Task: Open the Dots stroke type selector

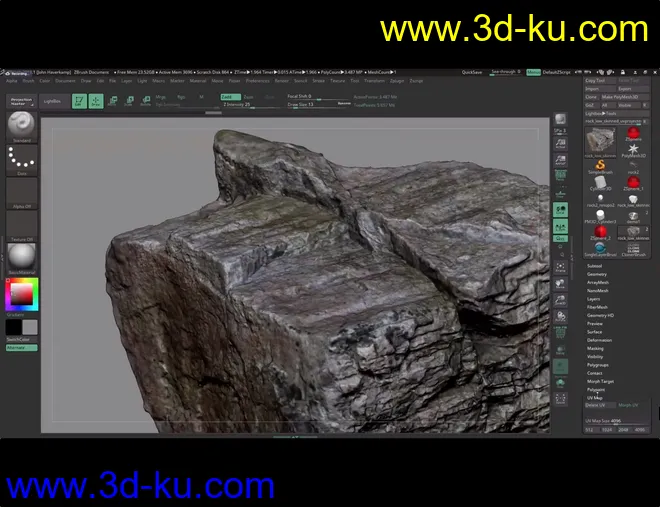Action: pyautogui.click(x=21, y=158)
